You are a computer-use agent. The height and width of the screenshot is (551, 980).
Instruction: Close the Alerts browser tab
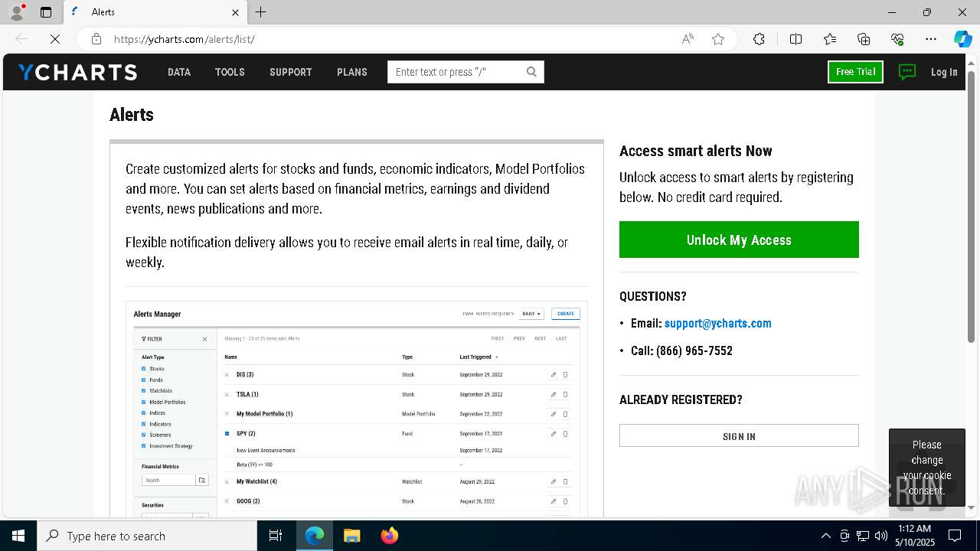[235, 12]
